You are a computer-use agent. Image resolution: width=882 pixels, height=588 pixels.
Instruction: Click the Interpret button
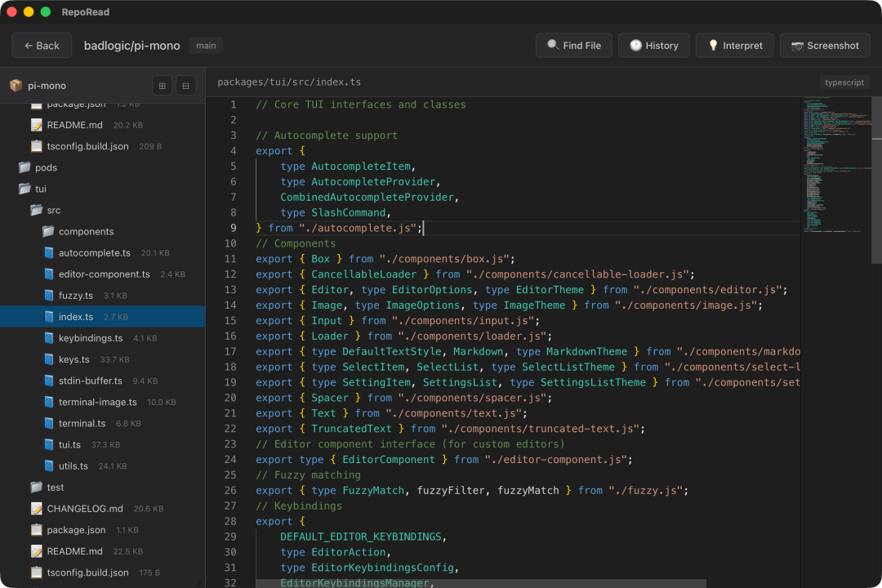735,46
